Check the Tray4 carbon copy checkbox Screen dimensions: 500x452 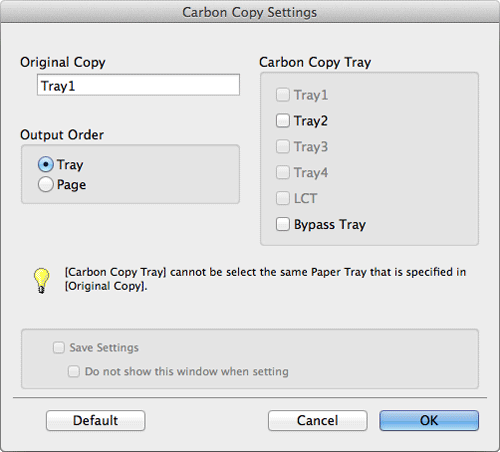(x=283, y=173)
